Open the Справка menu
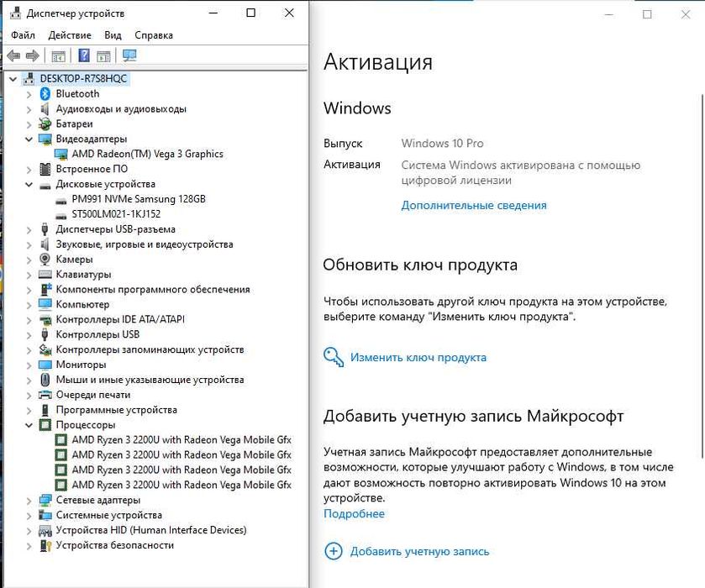The height and width of the screenshot is (588, 705). (x=154, y=35)
